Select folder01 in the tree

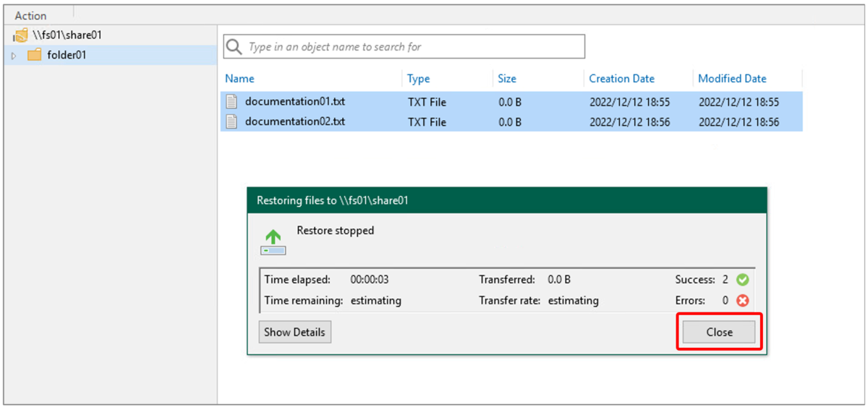67,55
